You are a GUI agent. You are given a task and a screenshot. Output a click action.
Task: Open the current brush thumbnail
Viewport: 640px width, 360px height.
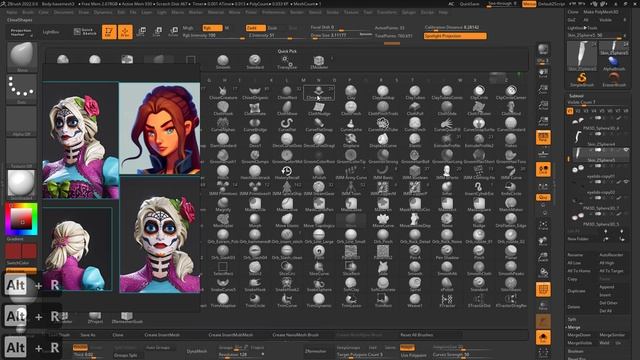tap(22, 56)
